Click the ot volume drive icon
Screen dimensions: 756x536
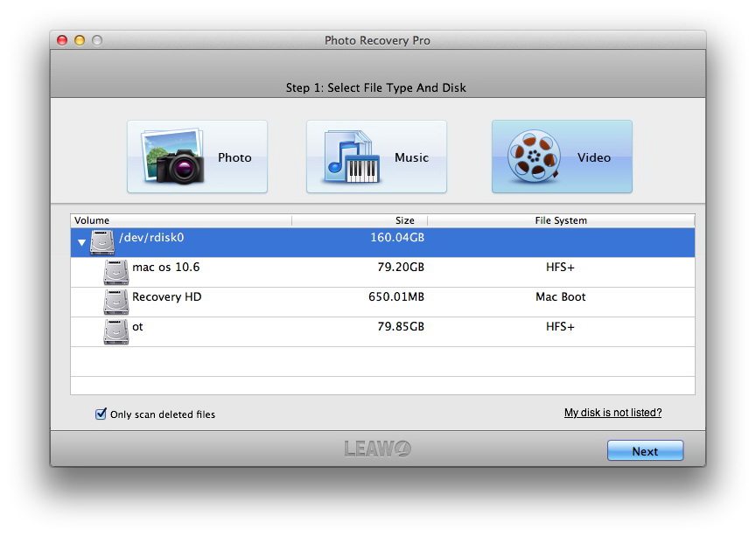pyautogui.click(x=116, y=331)
